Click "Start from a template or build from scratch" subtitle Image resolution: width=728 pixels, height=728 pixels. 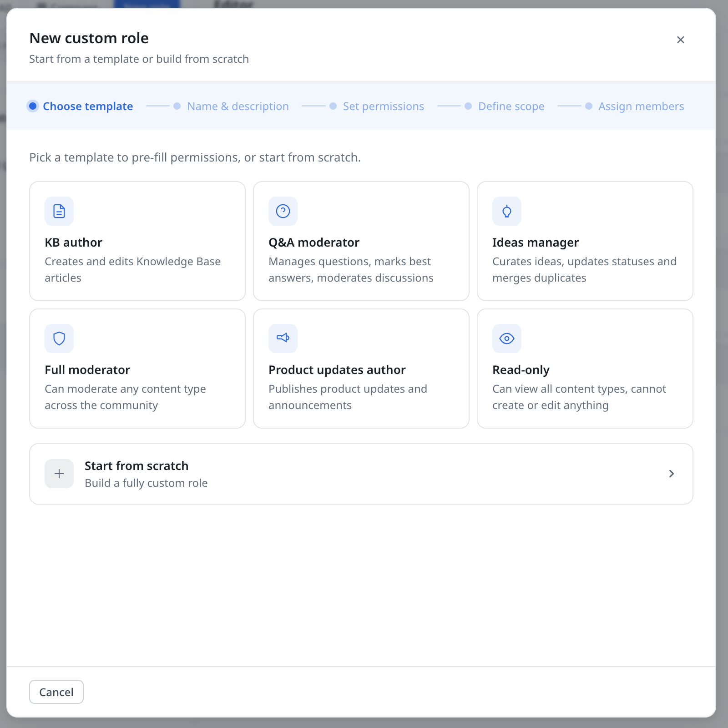139,59
